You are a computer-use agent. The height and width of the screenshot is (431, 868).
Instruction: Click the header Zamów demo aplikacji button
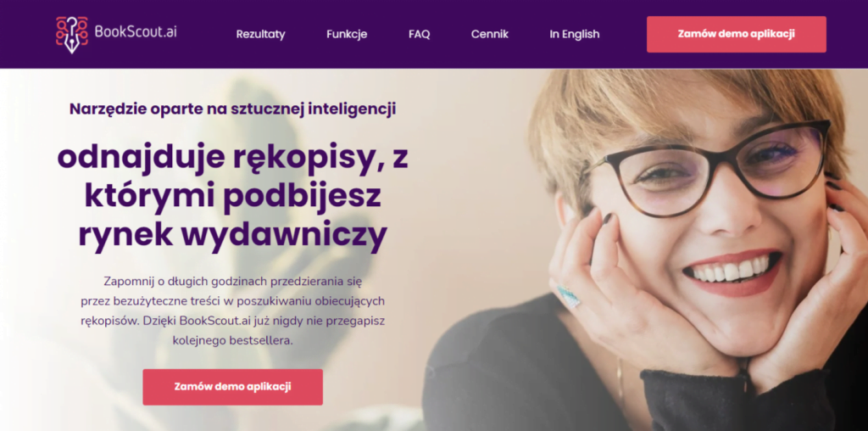737,34
